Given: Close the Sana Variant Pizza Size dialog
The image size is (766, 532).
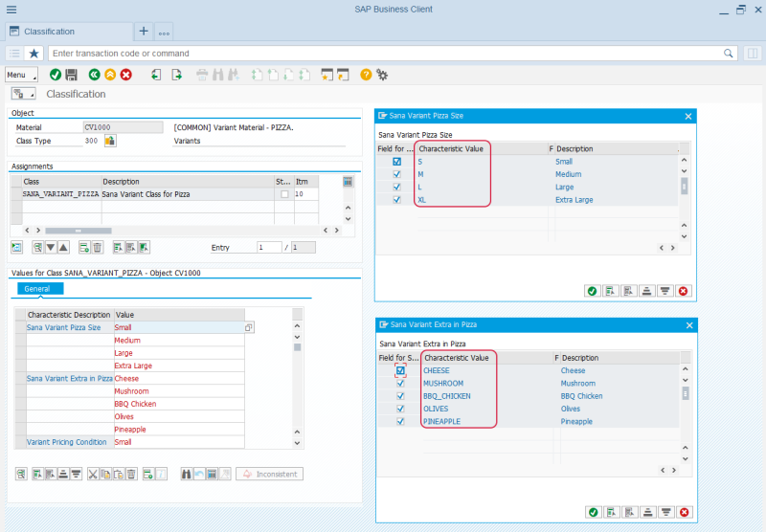Looking at the screenshot, I should (688, 116).
